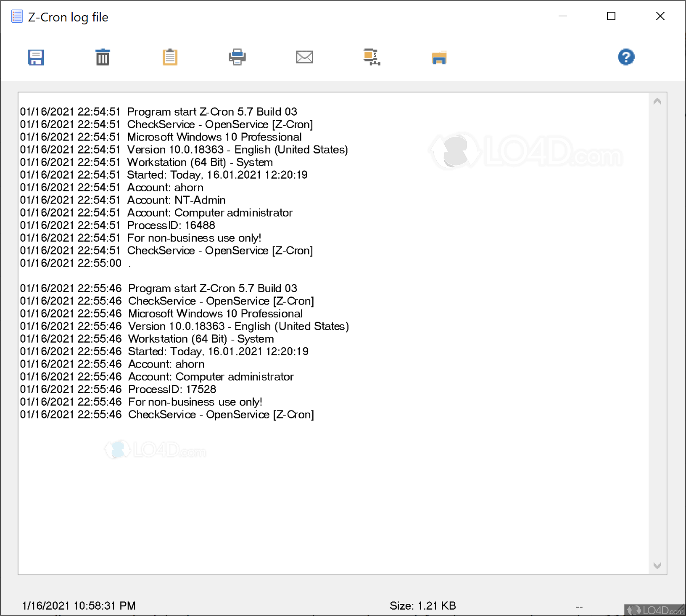Click status bar date '1/16/2021 10:58:31 PM'
The height and width of the screenshot is (616, 686).
(79, 605)
